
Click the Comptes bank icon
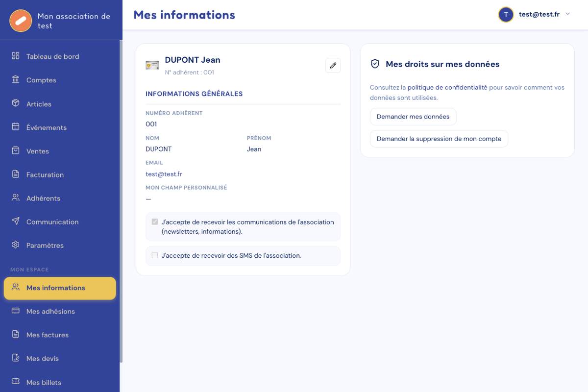[x=16, y=79]
